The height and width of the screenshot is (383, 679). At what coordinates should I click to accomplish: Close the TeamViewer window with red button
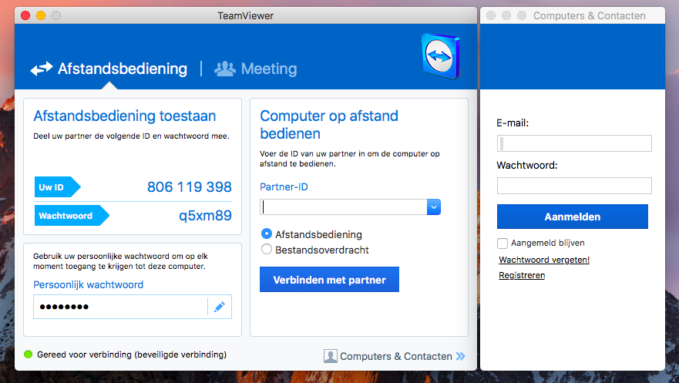[x=26, y=16]
